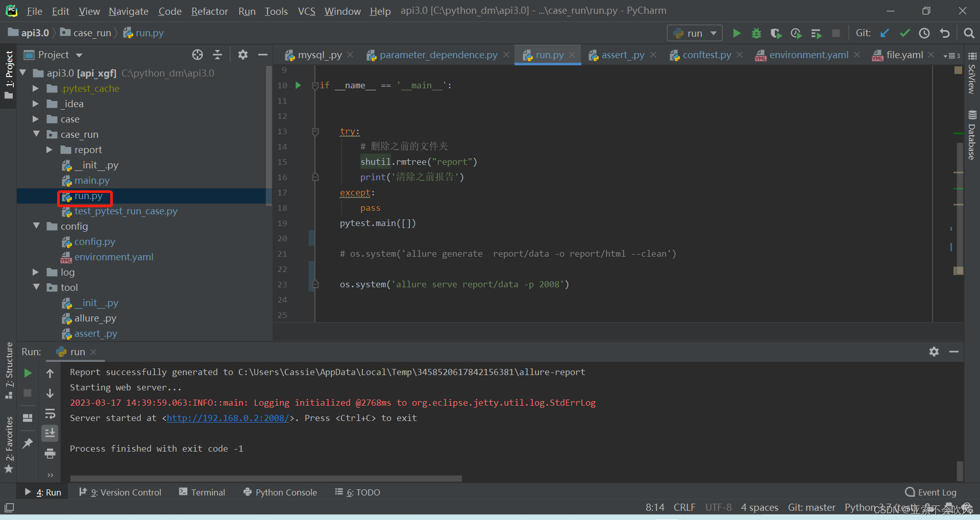Run the 'run' configuration with the green play icon

click(737, 33)
